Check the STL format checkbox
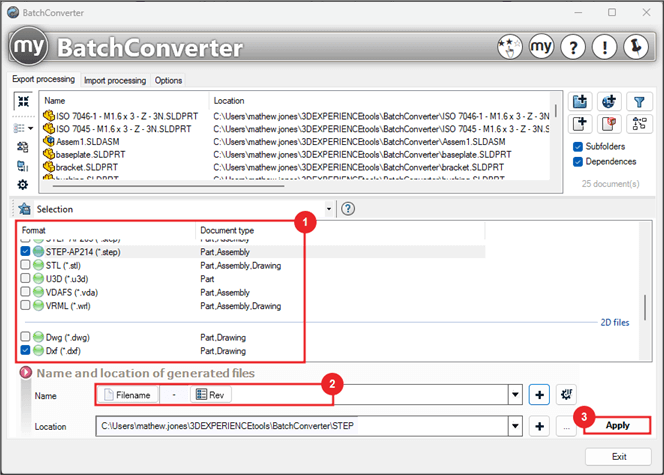 coord(25,265)
